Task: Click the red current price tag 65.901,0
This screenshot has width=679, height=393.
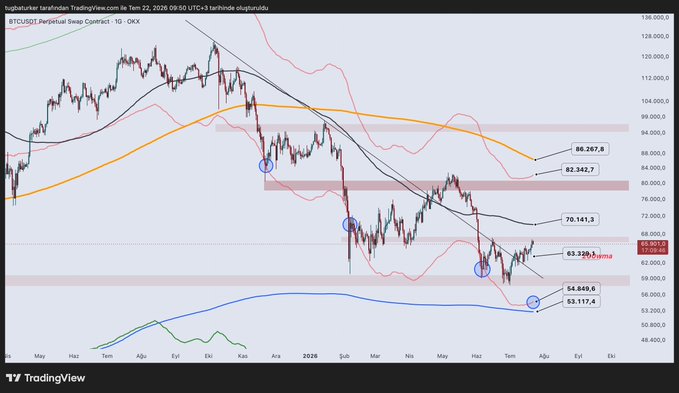Action: coord(654,247)
